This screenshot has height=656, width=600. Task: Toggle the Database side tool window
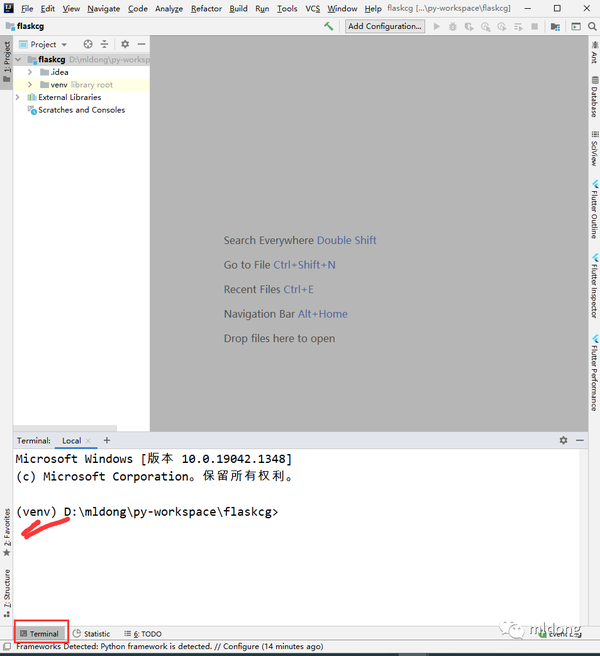pos(594,97)
